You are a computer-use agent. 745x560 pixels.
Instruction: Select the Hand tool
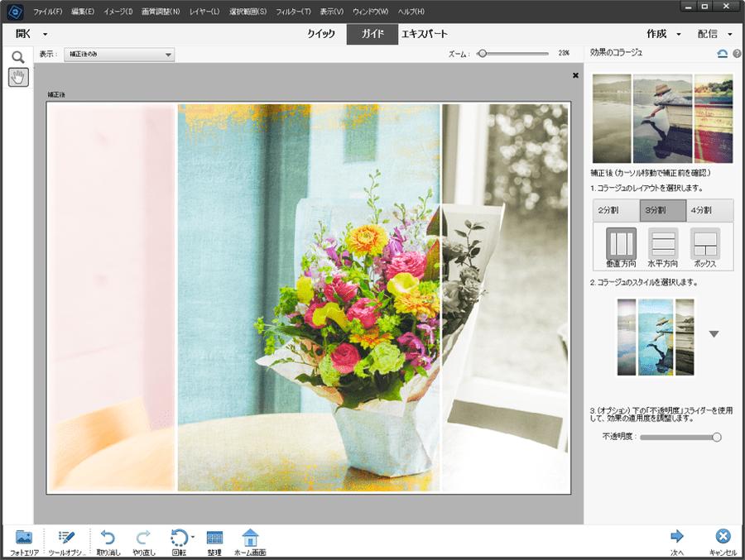(x=17, y=78)
